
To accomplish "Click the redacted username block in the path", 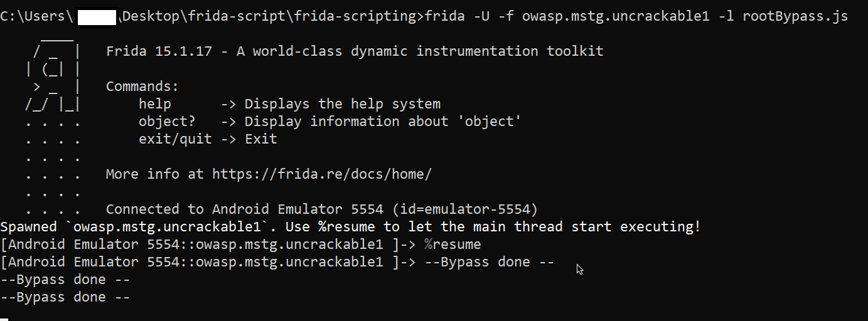I will pos(96,17).
